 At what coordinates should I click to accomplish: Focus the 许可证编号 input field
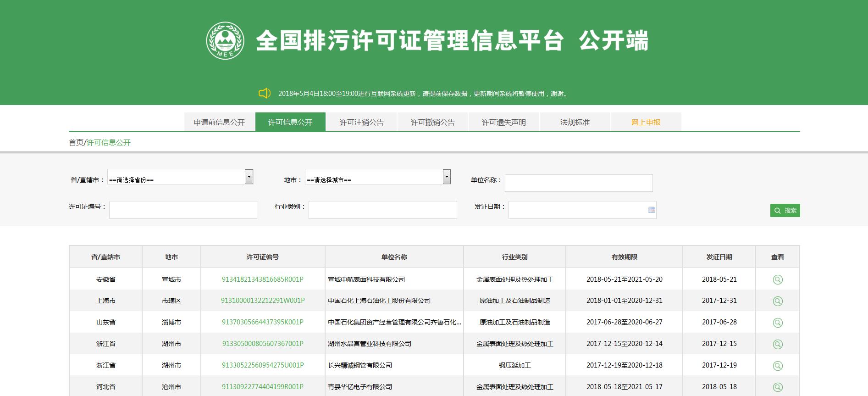[183, 210]
